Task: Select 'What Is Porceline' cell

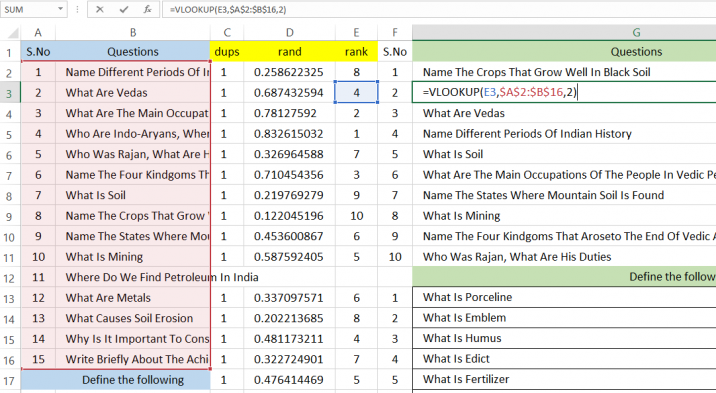Action: pos(564,298)
